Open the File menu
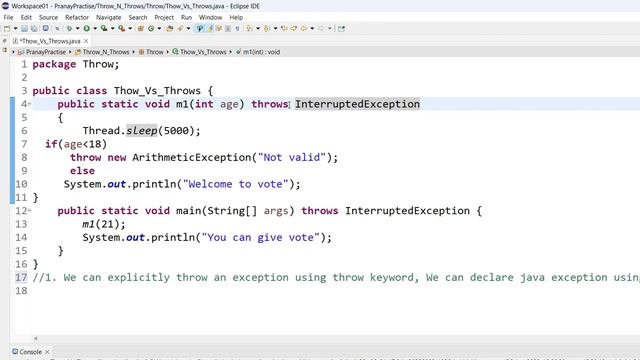This screenshot has height=360, width=640. tap(8, 18)
